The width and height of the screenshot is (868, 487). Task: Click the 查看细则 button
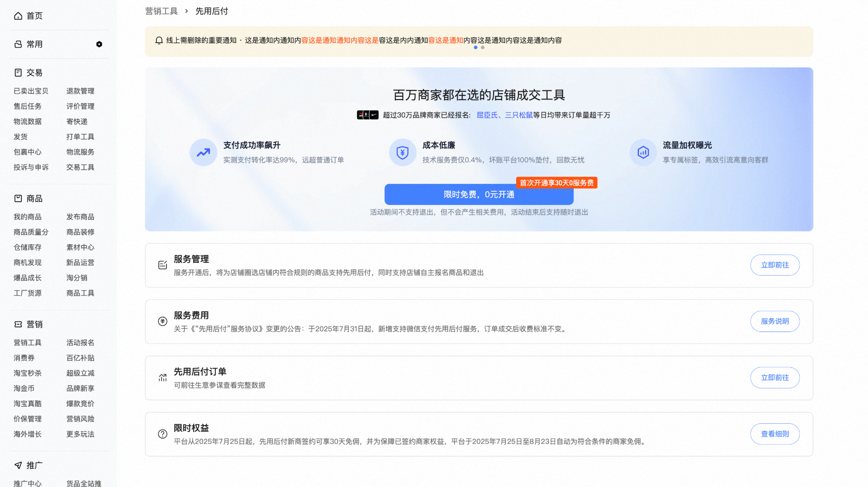pyautogui.click(x=775, y=434)
